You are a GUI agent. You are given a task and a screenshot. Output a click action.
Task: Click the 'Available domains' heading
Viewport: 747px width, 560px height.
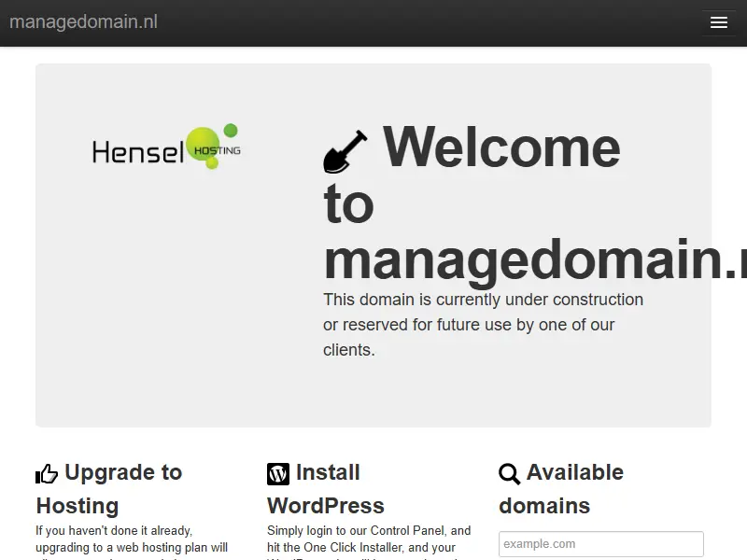tap(561, 489)
